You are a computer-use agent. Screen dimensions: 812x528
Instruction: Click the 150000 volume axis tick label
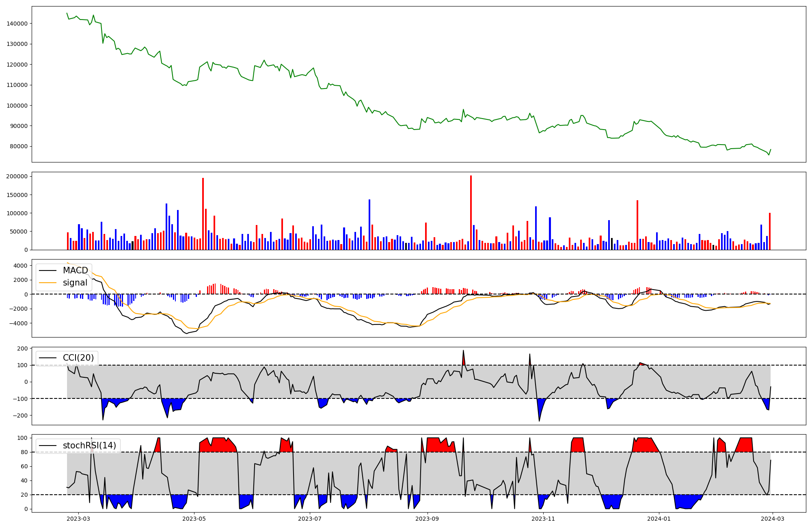pyautogui.click(x=17, y=195)
